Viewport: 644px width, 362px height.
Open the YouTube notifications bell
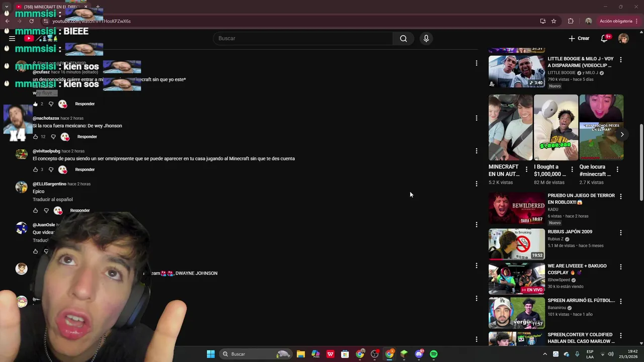coord(604,38)
